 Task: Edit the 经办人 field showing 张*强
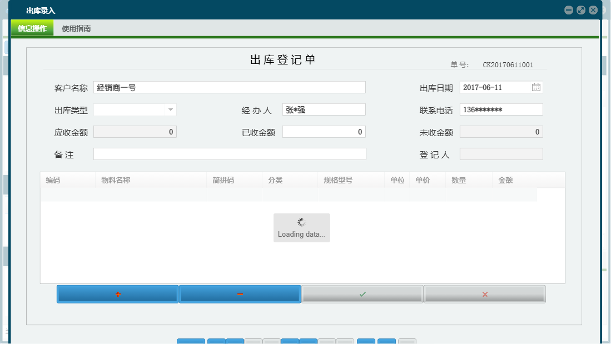click(x=322, y=109)
